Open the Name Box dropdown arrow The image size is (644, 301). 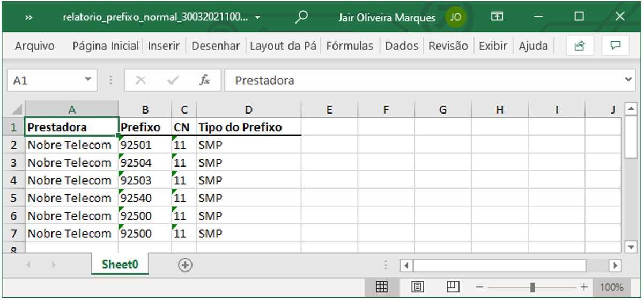89,80
